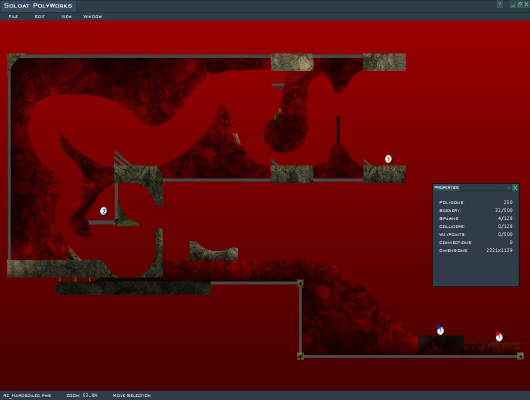530x400 pixels.
Task: Select the red flag spawn marker
Action: [499, 336]
